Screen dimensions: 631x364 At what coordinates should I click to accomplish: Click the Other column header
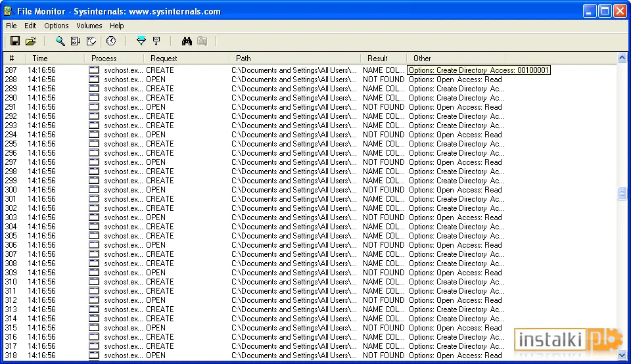(456, 58)
